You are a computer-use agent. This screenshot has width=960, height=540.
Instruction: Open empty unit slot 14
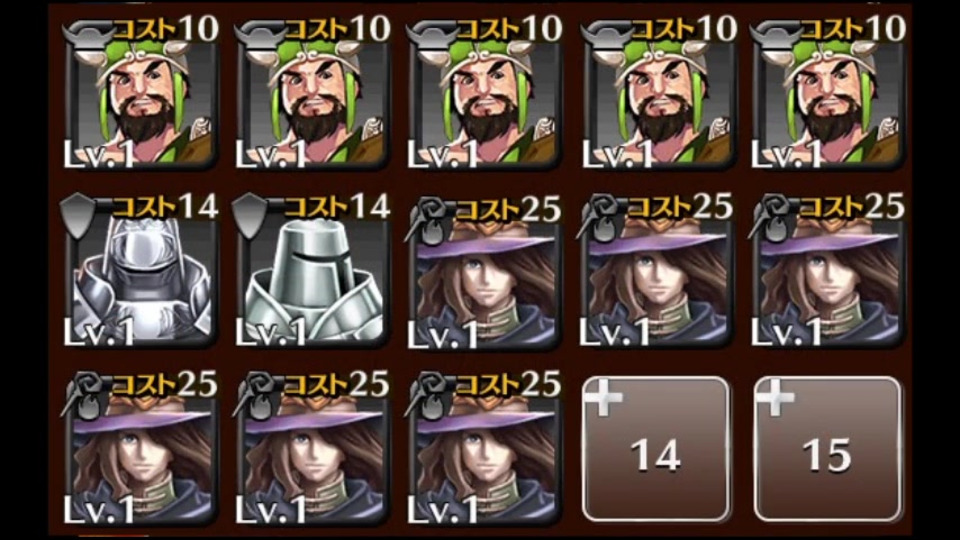[656, 449]
